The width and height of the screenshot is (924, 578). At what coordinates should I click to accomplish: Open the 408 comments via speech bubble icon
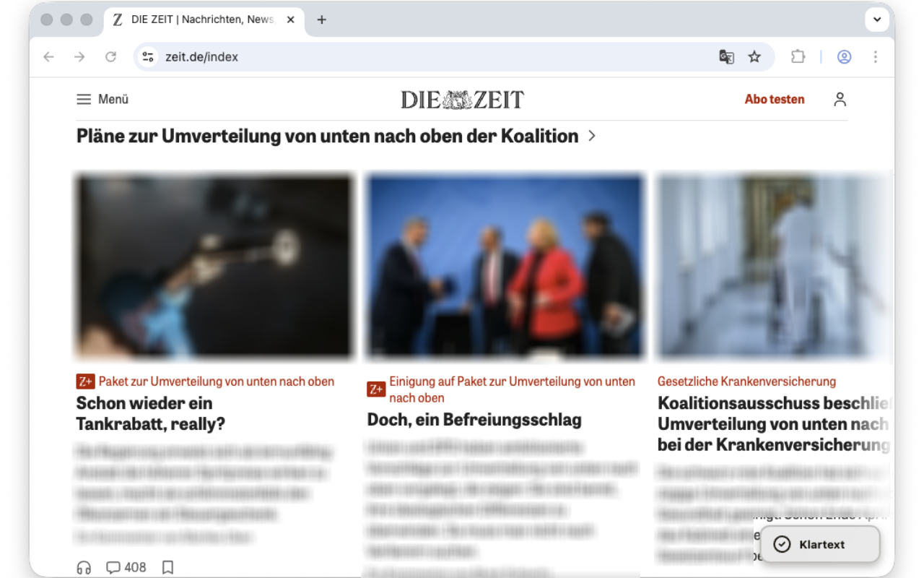[113, 567]
